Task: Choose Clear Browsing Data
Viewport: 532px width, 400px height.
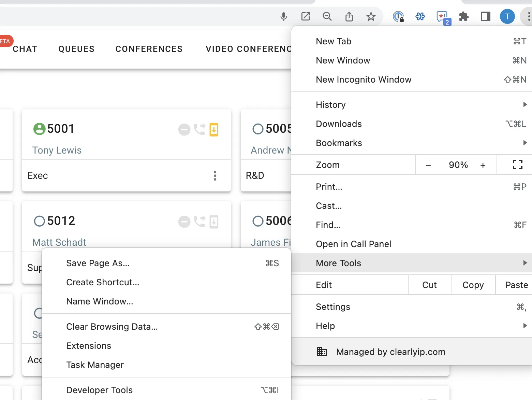Action: [x=166, y=327]
